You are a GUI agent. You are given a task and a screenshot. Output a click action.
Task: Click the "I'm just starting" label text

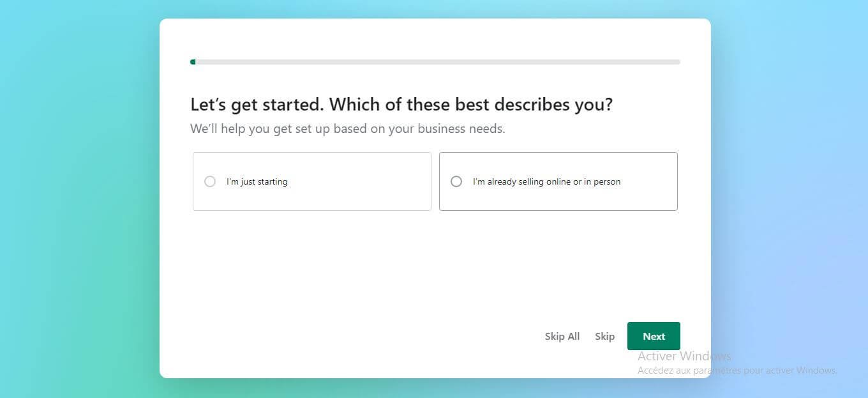pyautogui.click(x=257, y=182)
